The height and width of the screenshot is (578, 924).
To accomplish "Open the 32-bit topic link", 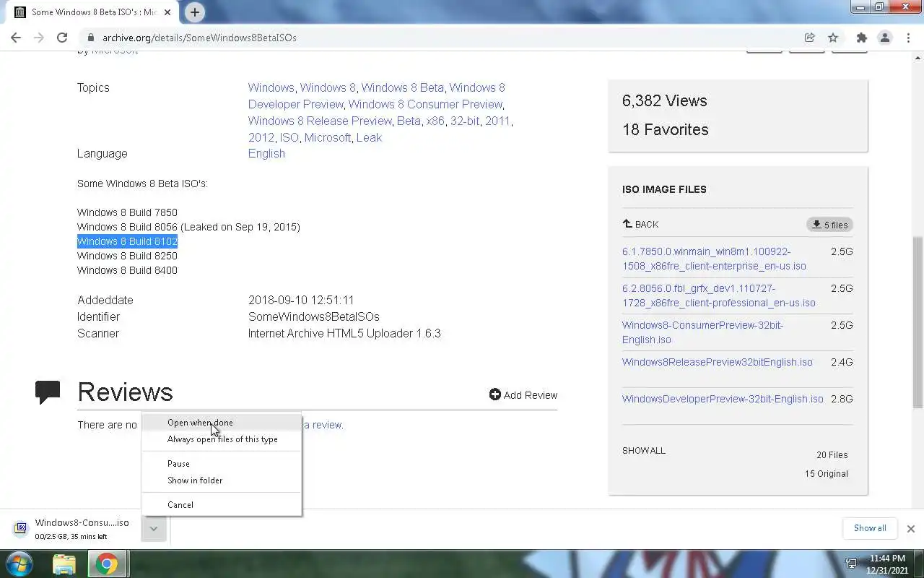I will [465, 121].
